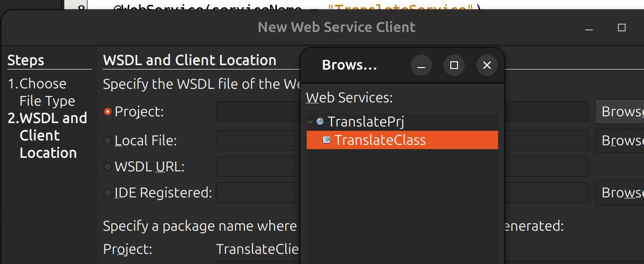This screenshot has height=264, width=644.
Task: Enable the IDE Registered radio option
Action: pyautogui.click(x=108, y=193)
